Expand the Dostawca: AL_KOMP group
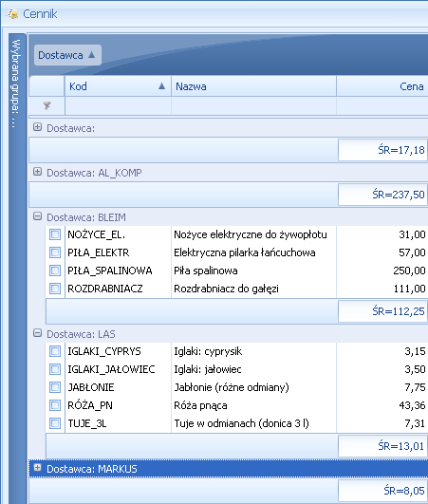 point(38,172)
